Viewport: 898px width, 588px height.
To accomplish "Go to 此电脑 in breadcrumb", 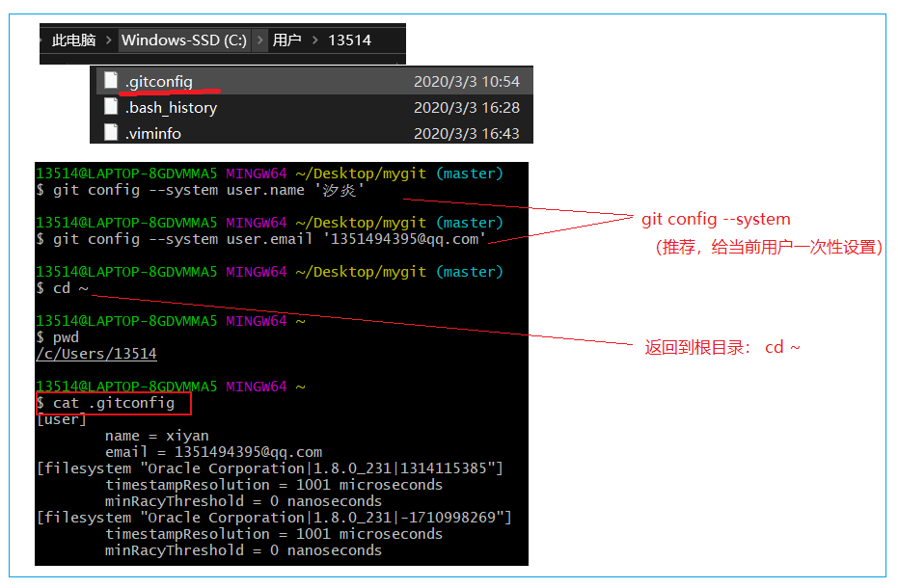I will click(x=74, y=40).
